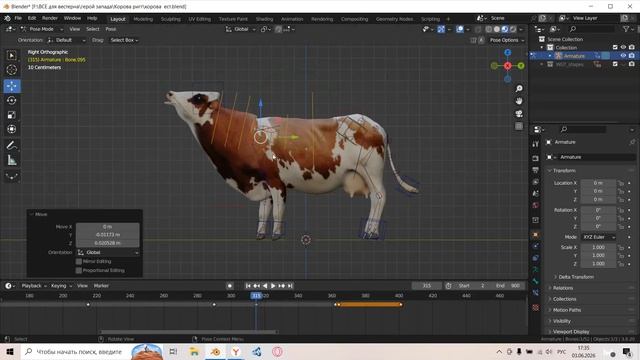Open XYZ Euler rotation mode dropdown
The image size is (640, 360).
(x=598, y=237)
